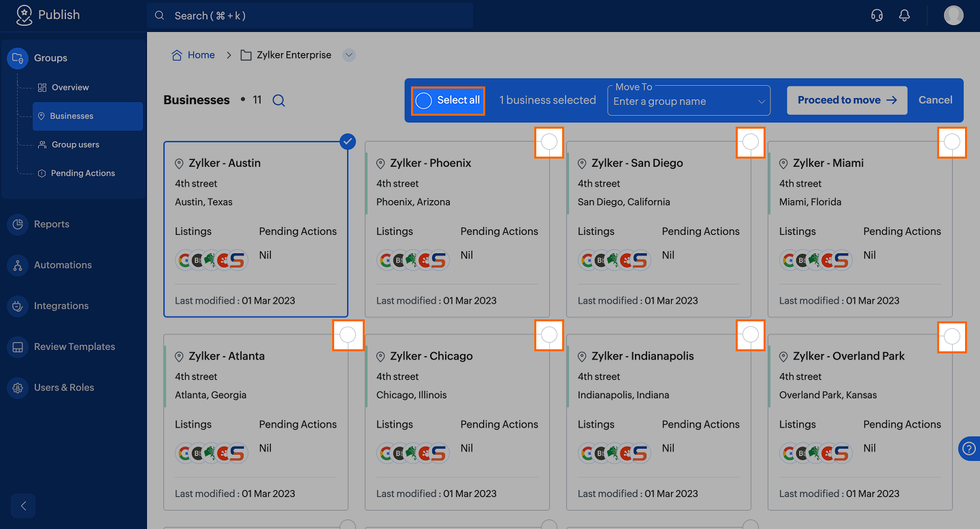Open Group users in the sidebar
This screenshot has height=529, width=980.
[x=76, y=144]
